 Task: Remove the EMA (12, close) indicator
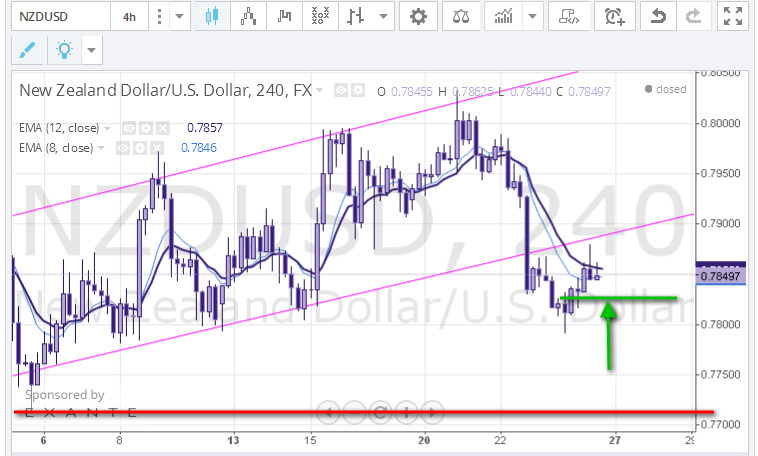(x=162, y=128)
